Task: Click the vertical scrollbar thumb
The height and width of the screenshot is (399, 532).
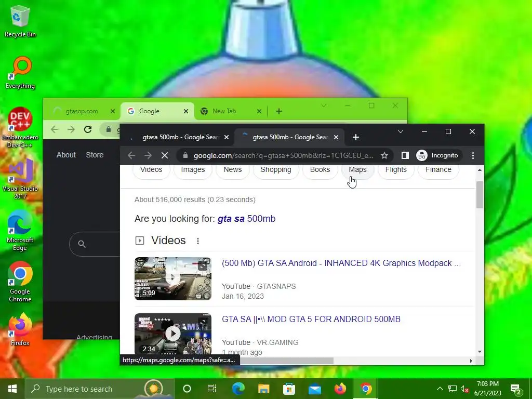Action: pyautogui.click(x=480, y=194)
